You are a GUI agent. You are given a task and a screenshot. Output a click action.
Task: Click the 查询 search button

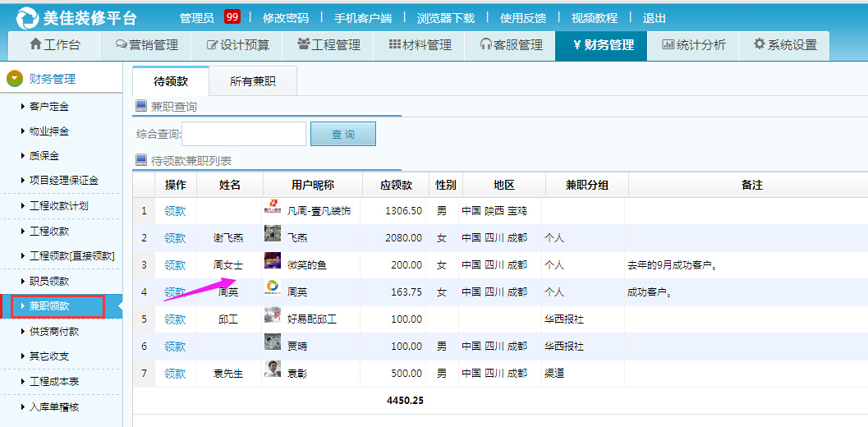click(342, 134)
